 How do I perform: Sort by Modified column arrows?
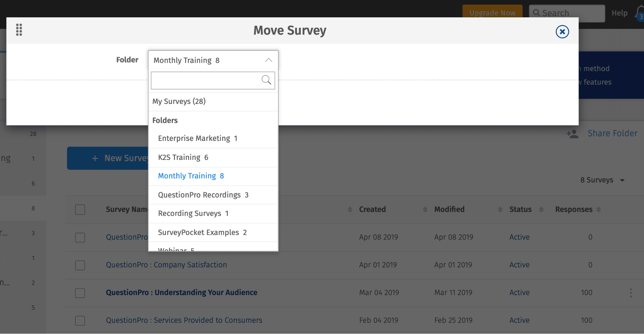500,210
